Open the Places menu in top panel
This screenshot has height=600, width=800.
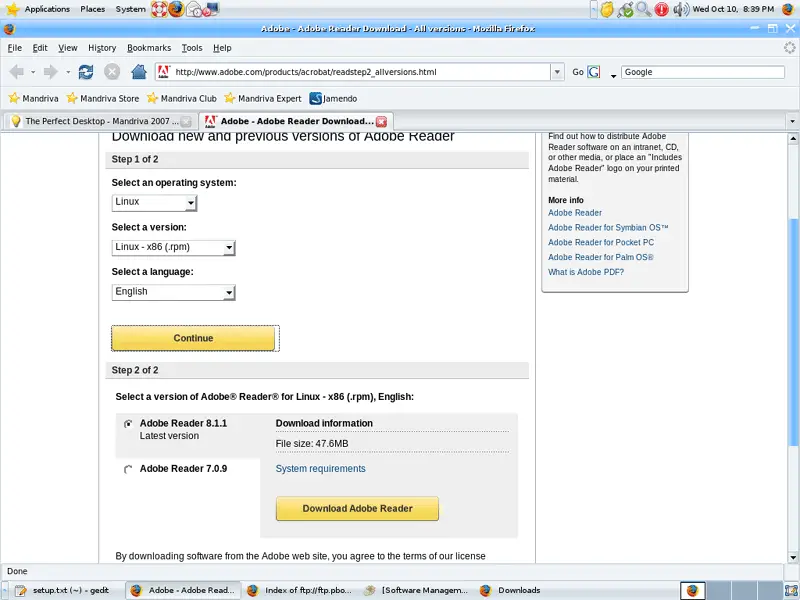tap(92, 9)
